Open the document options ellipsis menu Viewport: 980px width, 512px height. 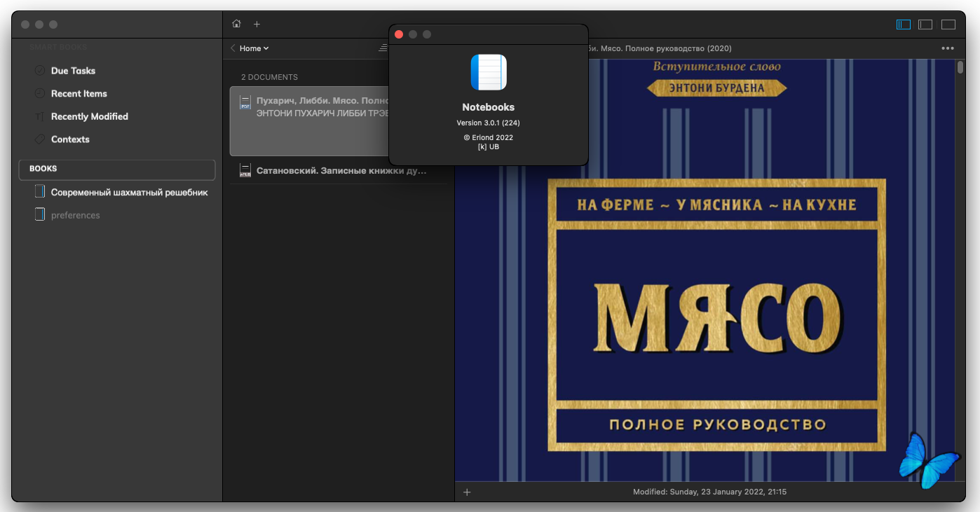948,48
